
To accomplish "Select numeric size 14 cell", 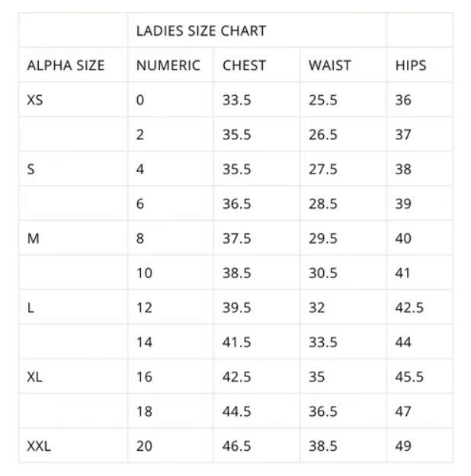I will [171, 342].
